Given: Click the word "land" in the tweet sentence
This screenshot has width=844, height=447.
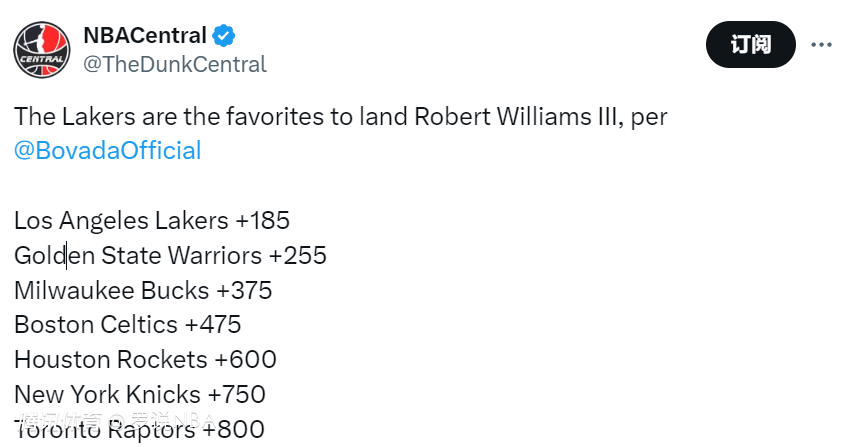Looking at the screenshot, I should [x=380, y=117].
